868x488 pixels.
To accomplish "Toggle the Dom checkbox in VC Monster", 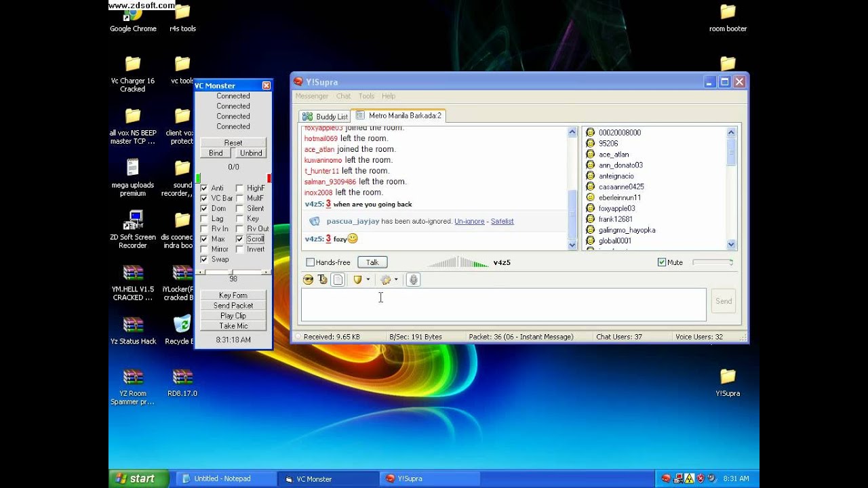I will click(x=204, y=209).
